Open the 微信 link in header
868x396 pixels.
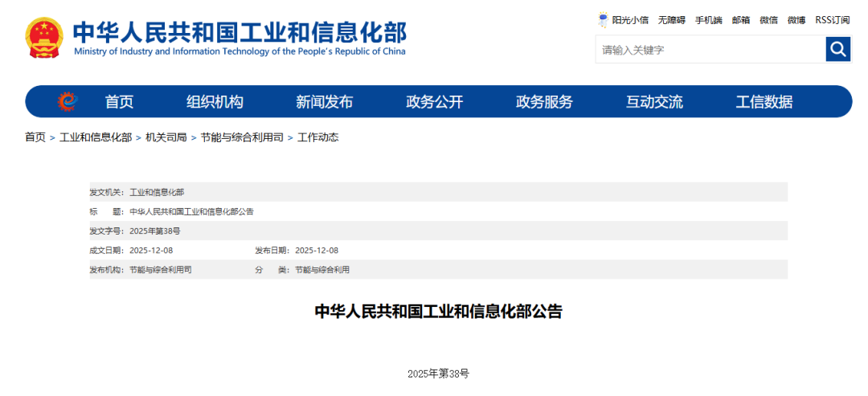click(768, 20)
